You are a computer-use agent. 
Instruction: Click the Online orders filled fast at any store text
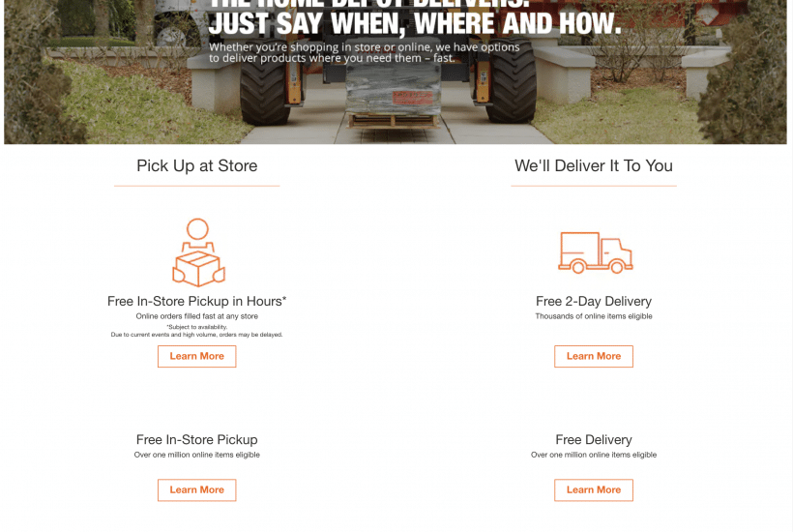point(196,316)
